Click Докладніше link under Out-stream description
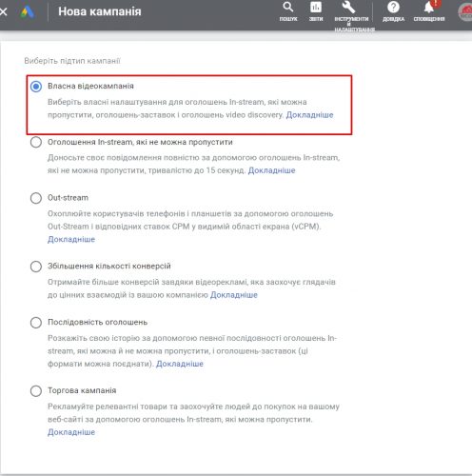This screenshot has width=472, height=476. 71,239
